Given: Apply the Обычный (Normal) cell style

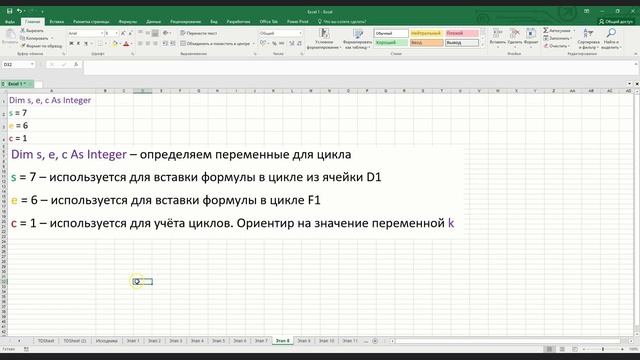Looking at the screenshot, I should [391, 33].
